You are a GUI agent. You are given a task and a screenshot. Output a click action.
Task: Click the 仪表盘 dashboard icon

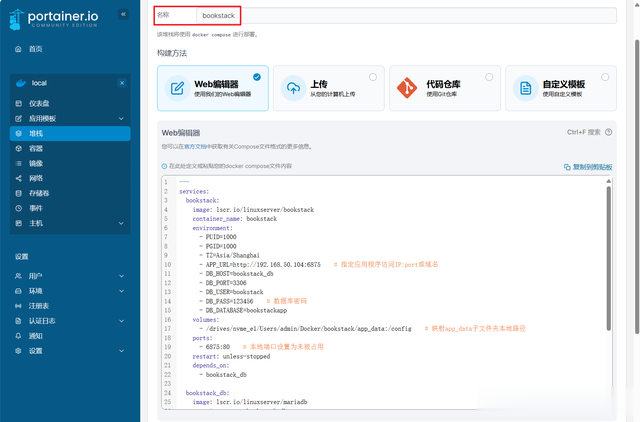(18, 103)
